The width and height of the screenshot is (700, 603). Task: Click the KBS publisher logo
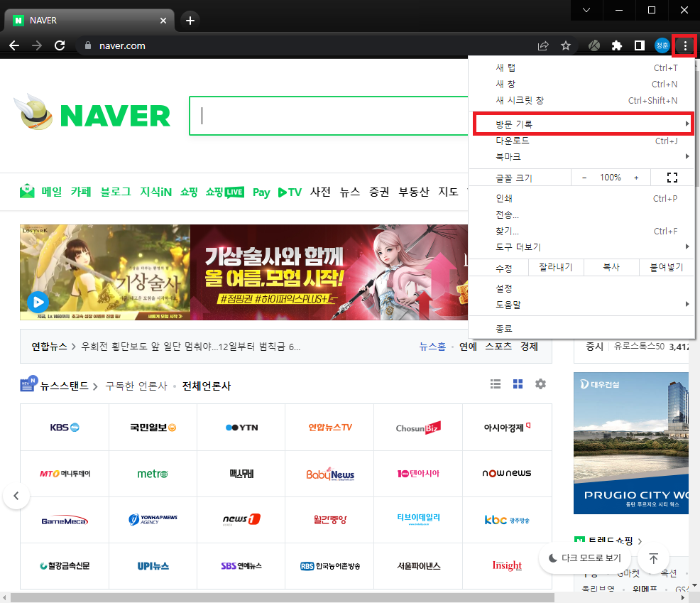coord(65,428)
